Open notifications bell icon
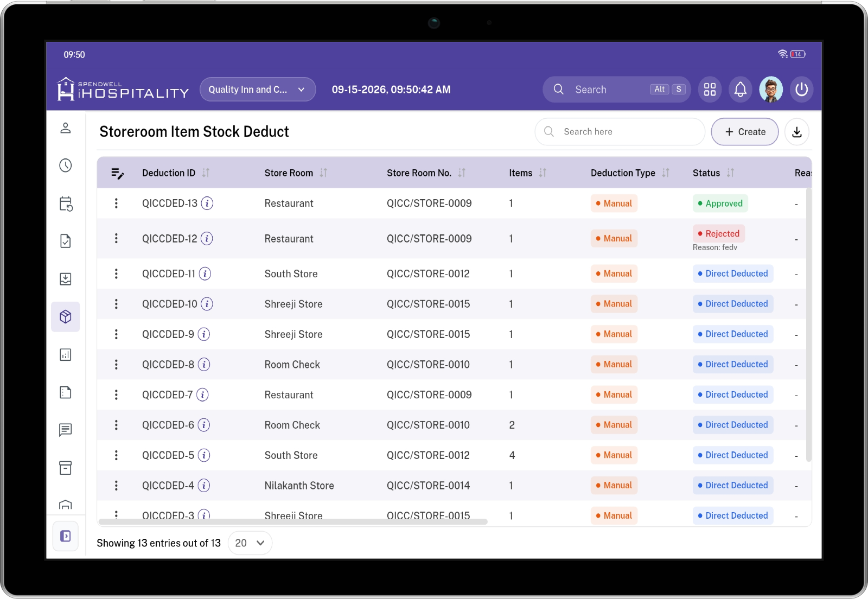The height and width of the screenshot is (599, 868). 740,90
